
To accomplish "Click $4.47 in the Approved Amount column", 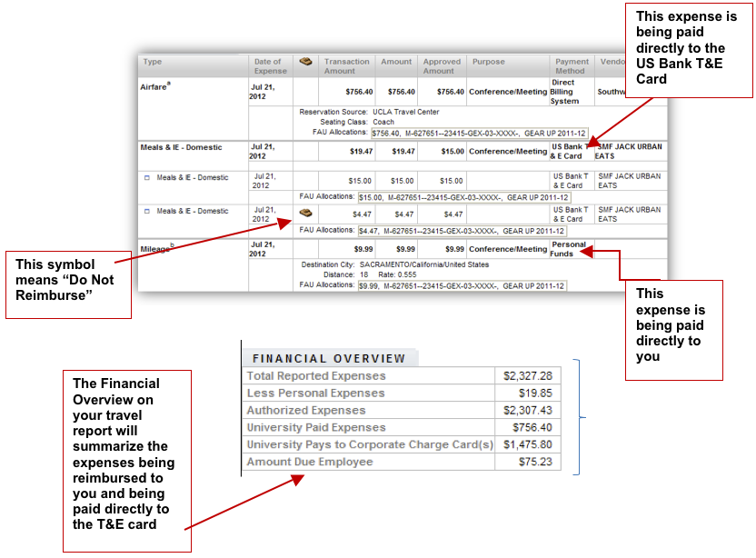I will pos(453,214).
